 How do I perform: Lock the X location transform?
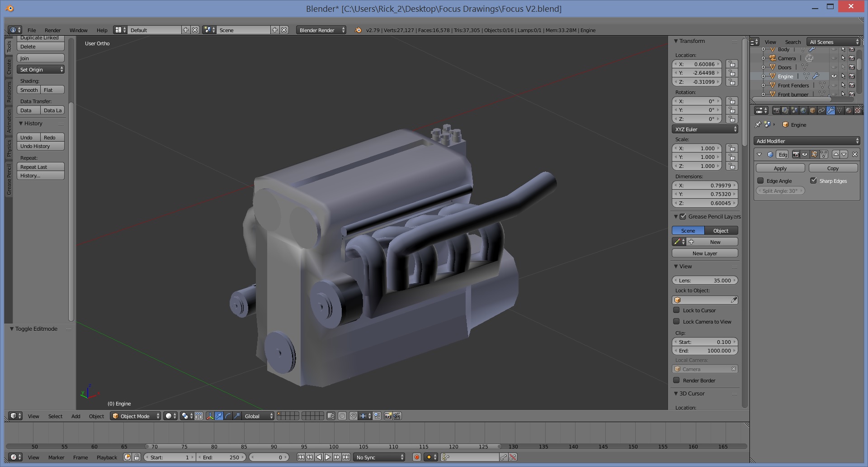(731, 64)
